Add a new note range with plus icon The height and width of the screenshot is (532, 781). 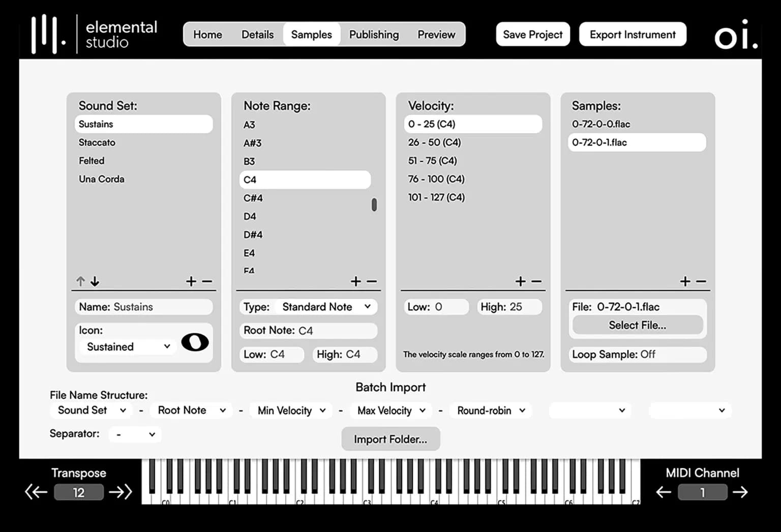pyautogui.click(x=355, y=281)
